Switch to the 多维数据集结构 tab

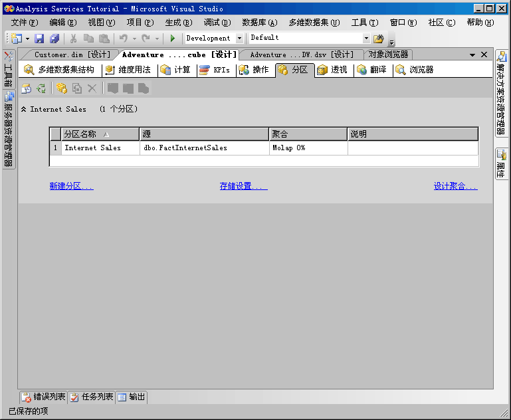tap(59, 70)
